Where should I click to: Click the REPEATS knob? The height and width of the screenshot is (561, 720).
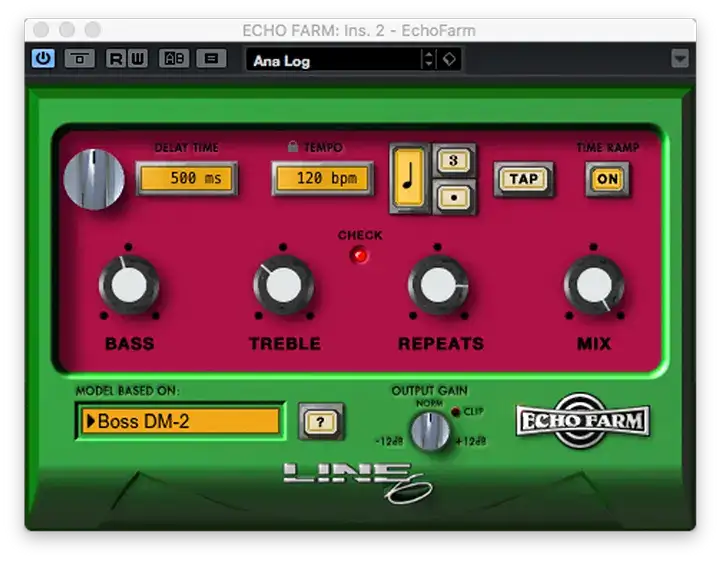click(438, 285)
